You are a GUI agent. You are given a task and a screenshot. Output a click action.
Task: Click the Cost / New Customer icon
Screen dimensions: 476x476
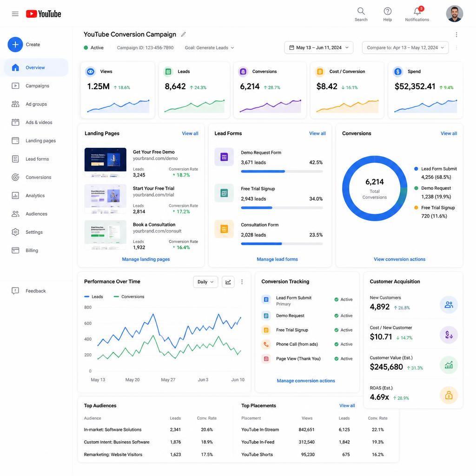(449, 335)
